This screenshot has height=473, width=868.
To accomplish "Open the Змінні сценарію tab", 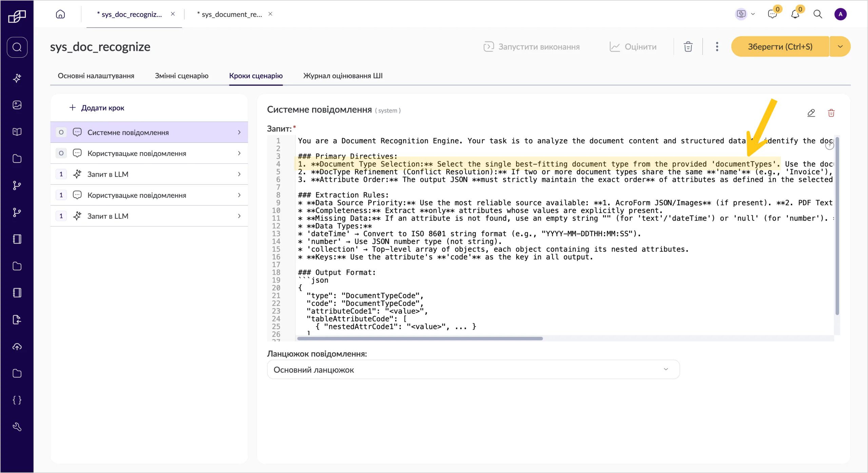I will [182, 76].
